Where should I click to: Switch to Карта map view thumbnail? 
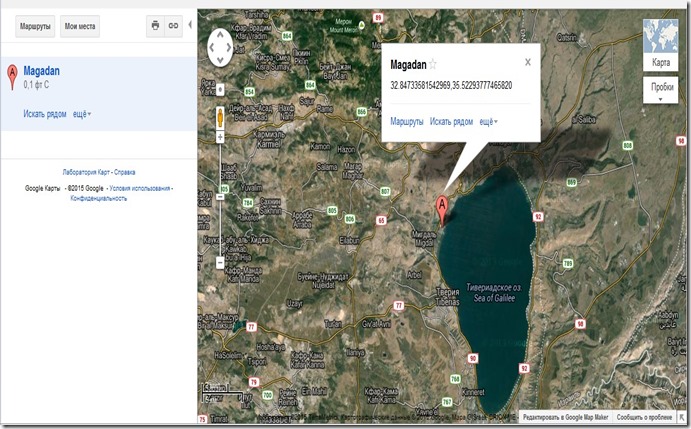point(661,45)
